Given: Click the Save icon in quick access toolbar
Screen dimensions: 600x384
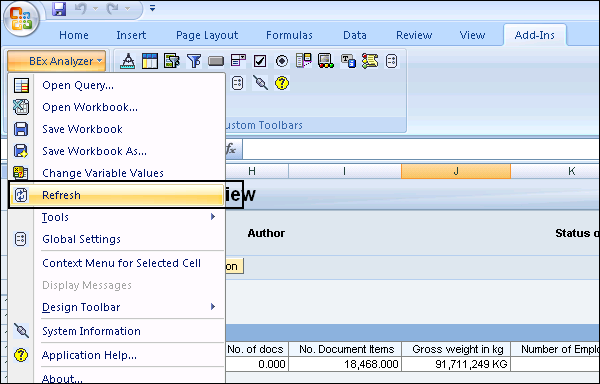Looking at the screenshot, I should click(x=59, y=8).
